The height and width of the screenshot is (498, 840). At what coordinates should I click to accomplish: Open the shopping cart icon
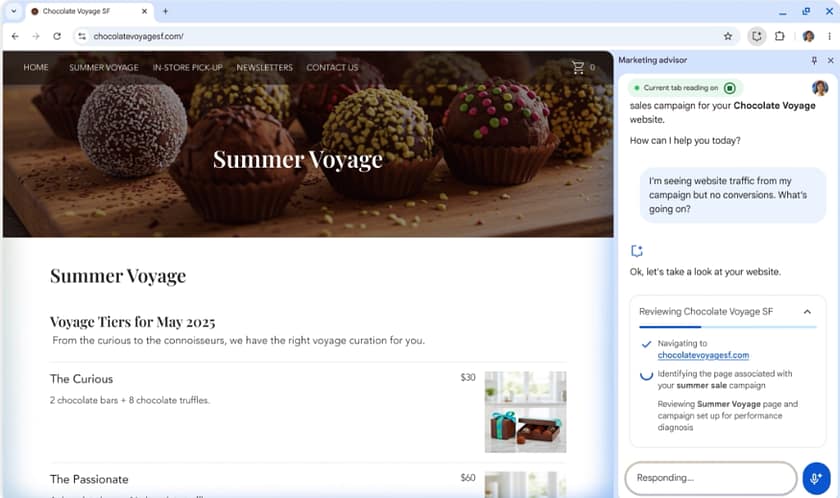[x=577, y=68]
